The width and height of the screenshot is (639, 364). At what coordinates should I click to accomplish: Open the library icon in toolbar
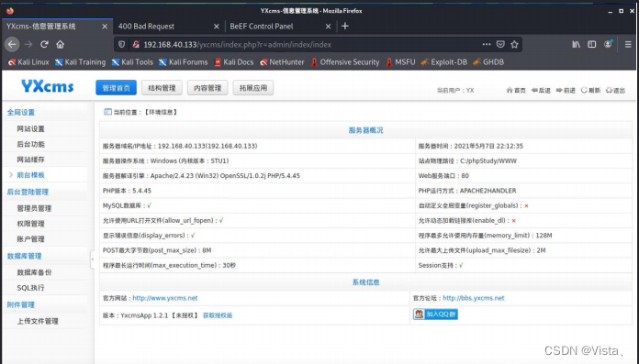pos(576,44)
